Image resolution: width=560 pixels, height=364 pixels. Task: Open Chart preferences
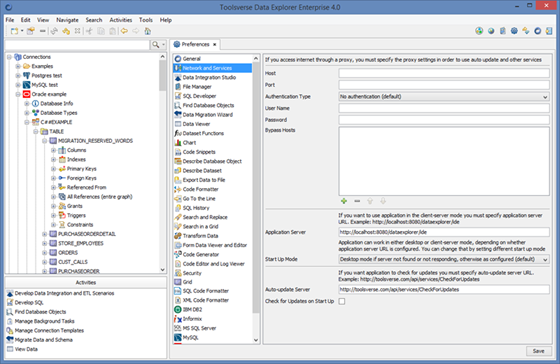pos(189,143)
